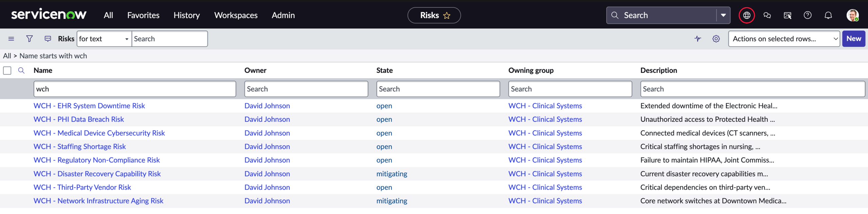
Task: Show the filter funnel icon options
Action: coord(29,39)
